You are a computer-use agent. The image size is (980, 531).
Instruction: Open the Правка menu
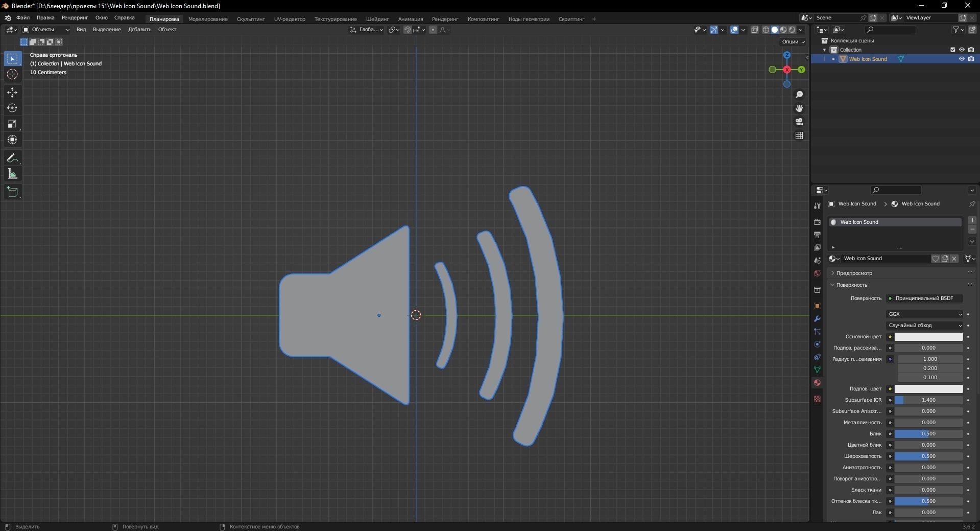tap(45, 18)
